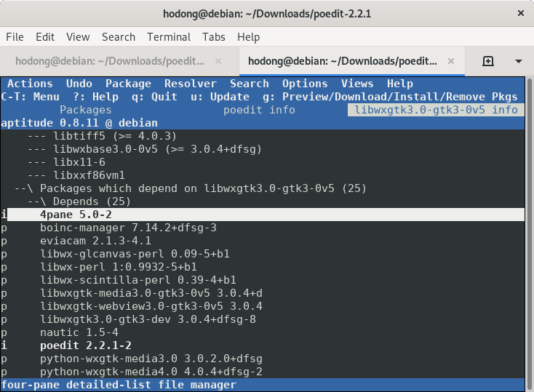Switch to the poedit info view
Viewport: 534px width, 392px height.
pyautogui.click(x=259, y=110)
